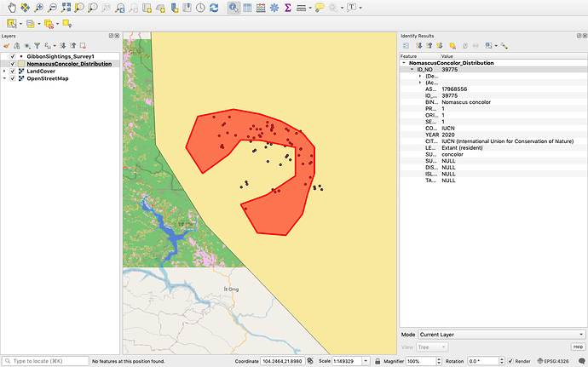
Task: Click Remove Layer icon in Layers panel
Action: point(83,46)
